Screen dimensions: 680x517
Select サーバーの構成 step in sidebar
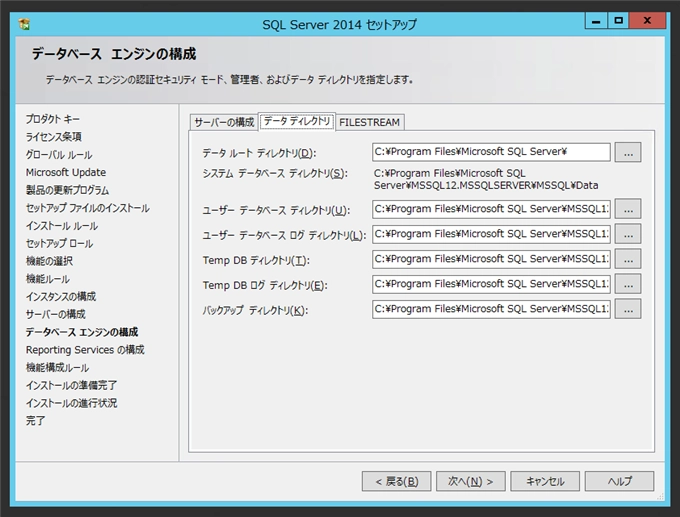pyautogui.click(x=56, y=314)
